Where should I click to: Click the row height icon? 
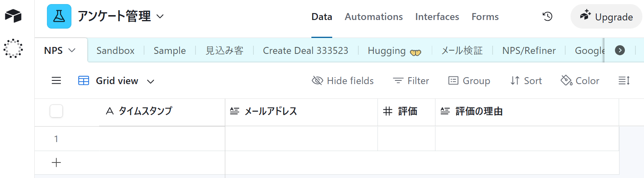pyautogui.click(x=624, y=81)
